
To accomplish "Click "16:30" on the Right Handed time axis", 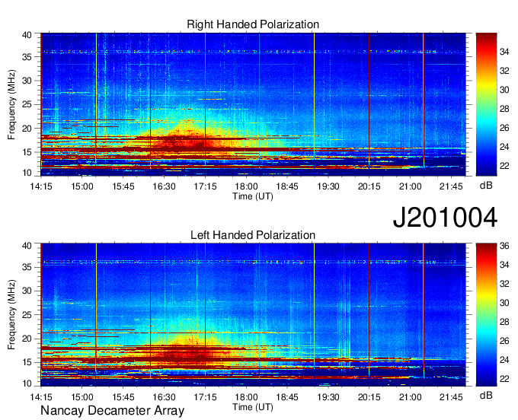I will pyautogui.click(x=165, y=186).
